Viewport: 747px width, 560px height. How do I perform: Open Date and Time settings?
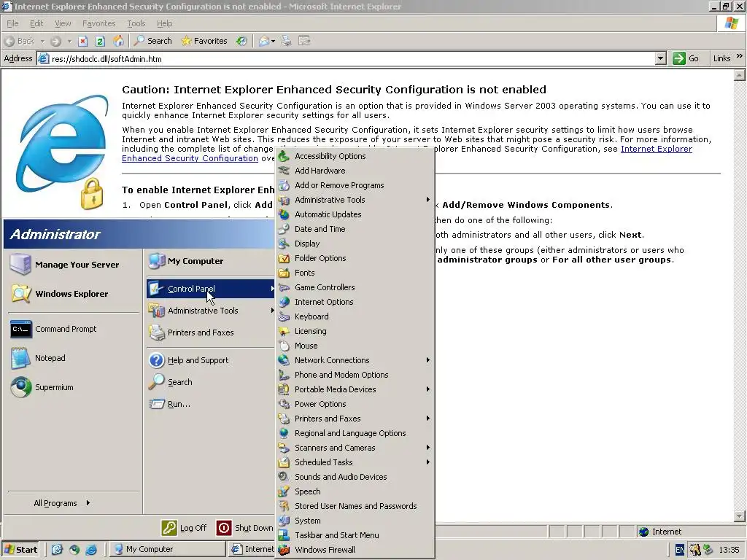pyautogui.click(x=355, y=229)
